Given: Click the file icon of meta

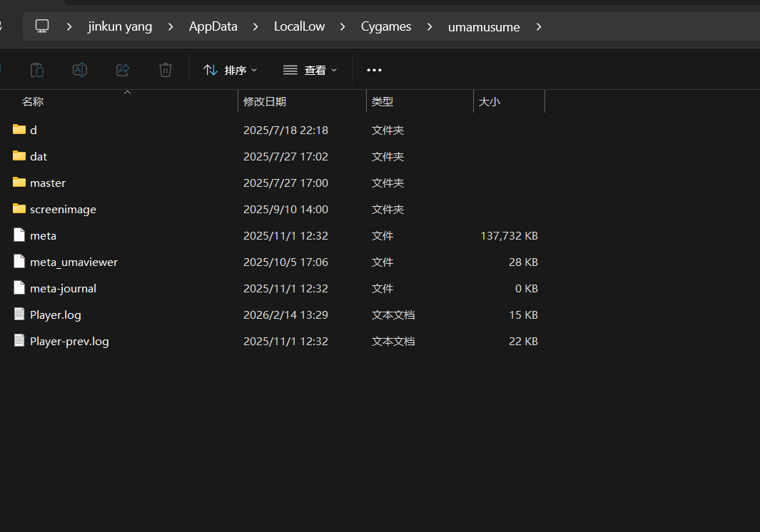Looking at the screenshot, I should pyautogui.click(x=19, y=235).
